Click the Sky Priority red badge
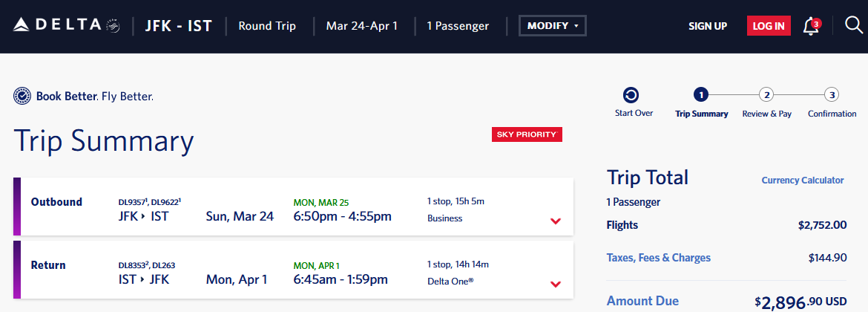Viewport: 868px width, 312px height. (527, 134)
